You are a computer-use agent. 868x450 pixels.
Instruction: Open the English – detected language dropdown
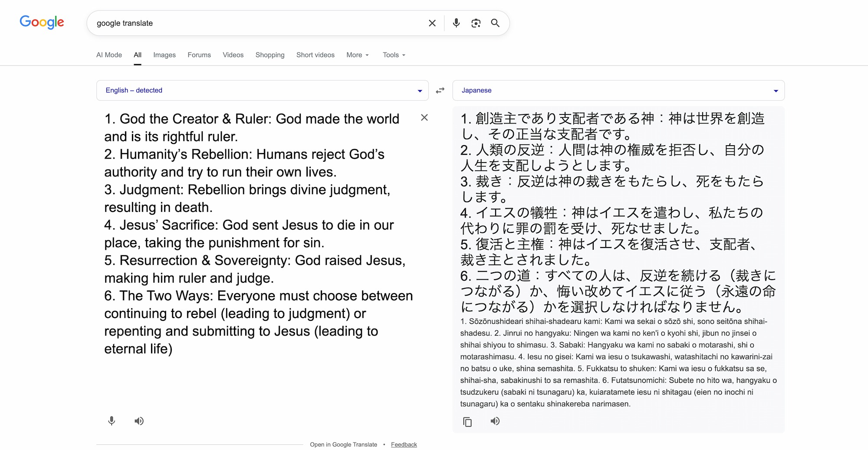click(263, 90)
